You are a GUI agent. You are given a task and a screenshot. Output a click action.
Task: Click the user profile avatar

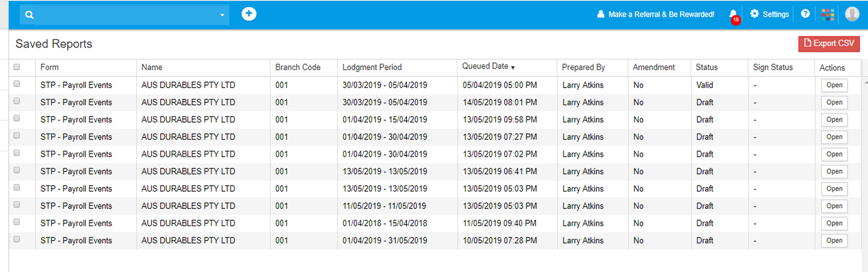852,14
